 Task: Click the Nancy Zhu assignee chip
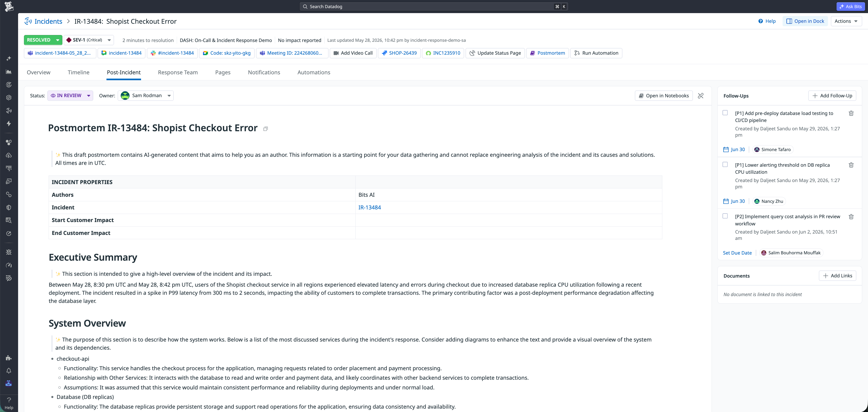[769, 201]
